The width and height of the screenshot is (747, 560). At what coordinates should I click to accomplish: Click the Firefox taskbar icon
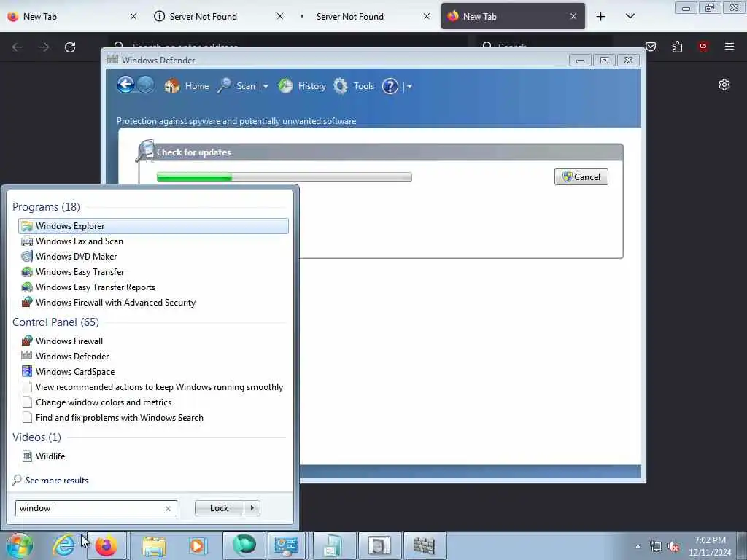pos(107,545)
